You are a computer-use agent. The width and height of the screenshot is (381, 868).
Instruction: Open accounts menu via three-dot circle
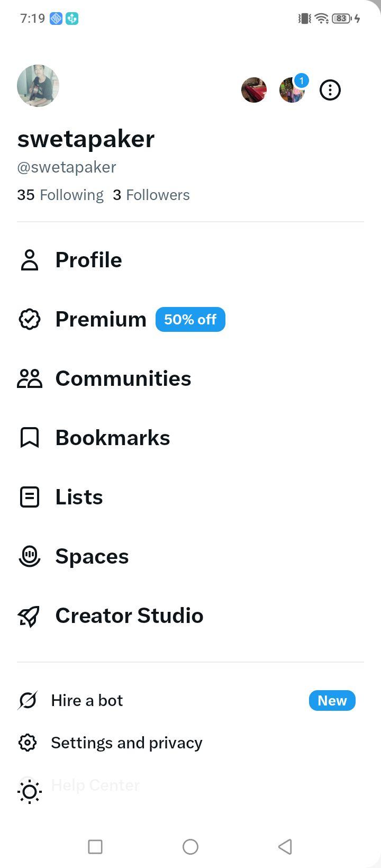[x=330, y=90]
